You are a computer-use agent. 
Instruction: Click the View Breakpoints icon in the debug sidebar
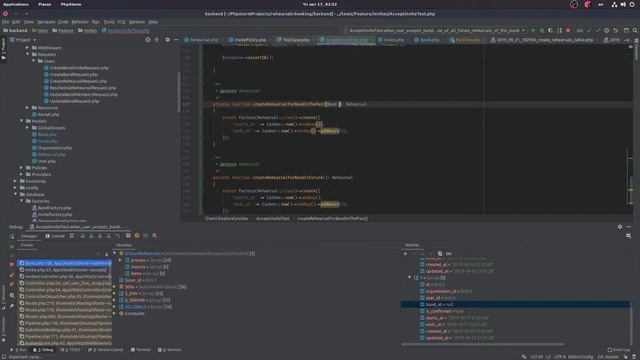pyautogui.click(x=11, y=275)
